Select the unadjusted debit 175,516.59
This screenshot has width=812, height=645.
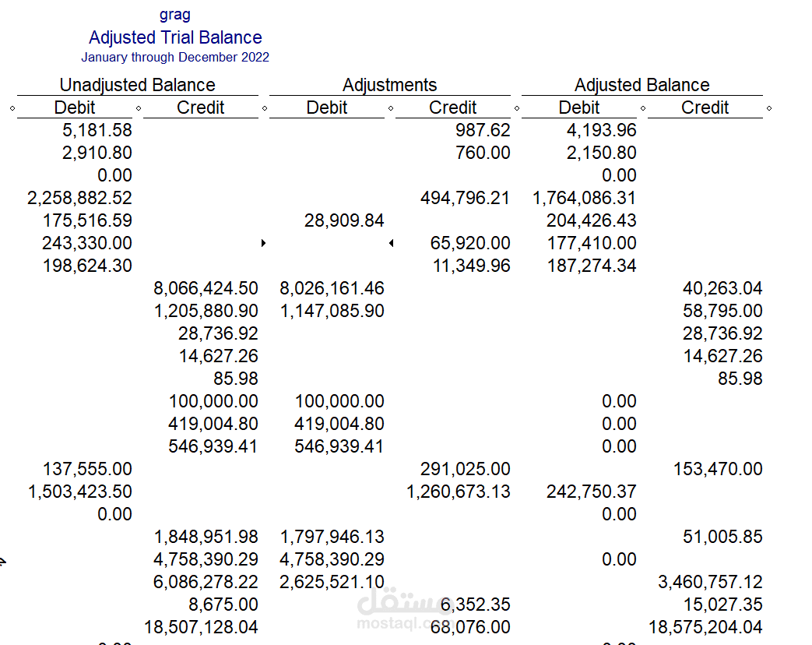pos(87,220)
